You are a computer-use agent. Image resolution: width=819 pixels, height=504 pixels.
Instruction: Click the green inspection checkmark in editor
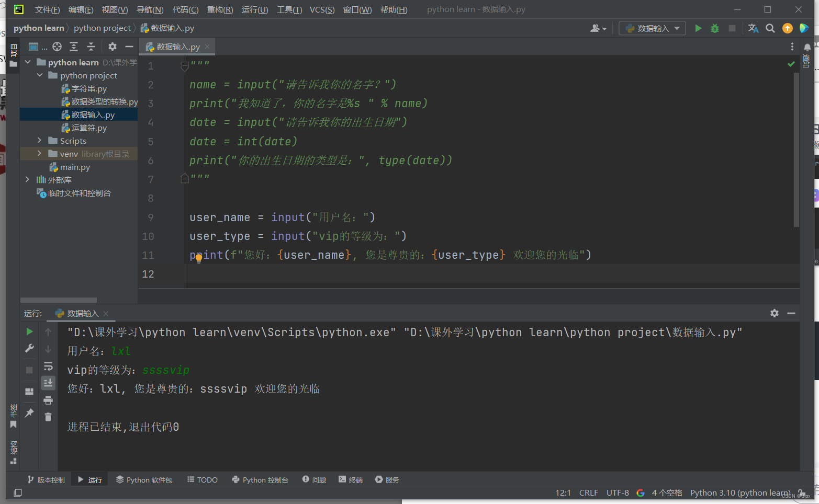click(791, 64)
